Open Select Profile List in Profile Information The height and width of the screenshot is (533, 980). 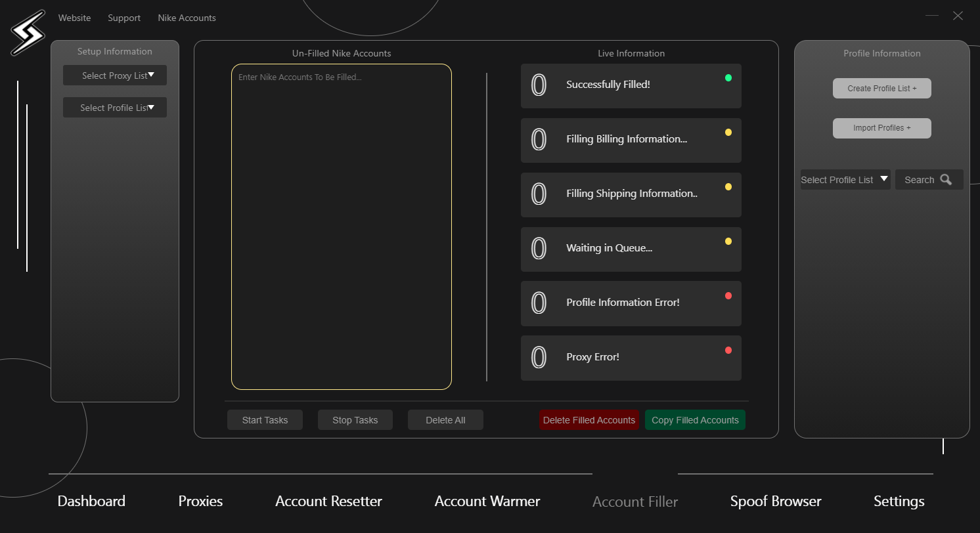[845, 180]
